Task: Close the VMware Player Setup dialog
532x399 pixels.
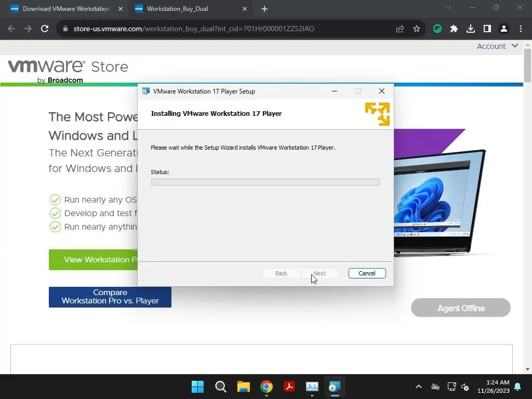Action: pyautogui.click(x=382, y=91)
